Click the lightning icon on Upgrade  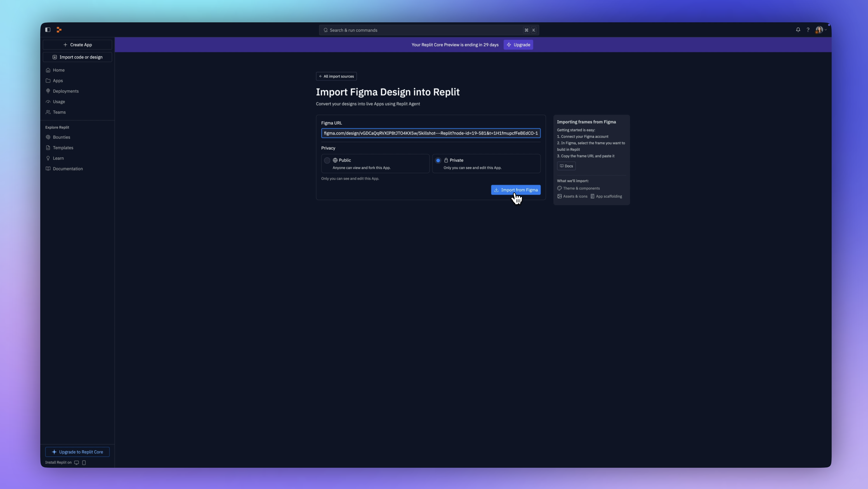[x=509, y=44]
